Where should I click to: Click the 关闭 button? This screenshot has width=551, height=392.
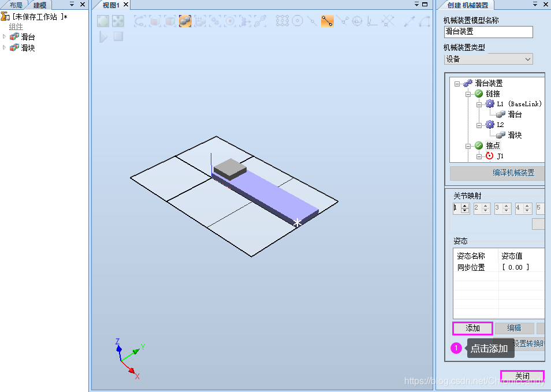click(x=522, y=376)
